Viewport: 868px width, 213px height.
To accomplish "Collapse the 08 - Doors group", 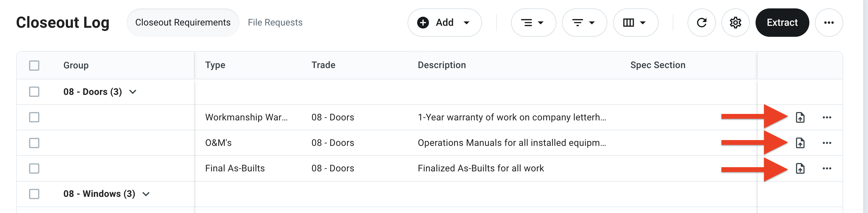I will [x=133, y=92].
